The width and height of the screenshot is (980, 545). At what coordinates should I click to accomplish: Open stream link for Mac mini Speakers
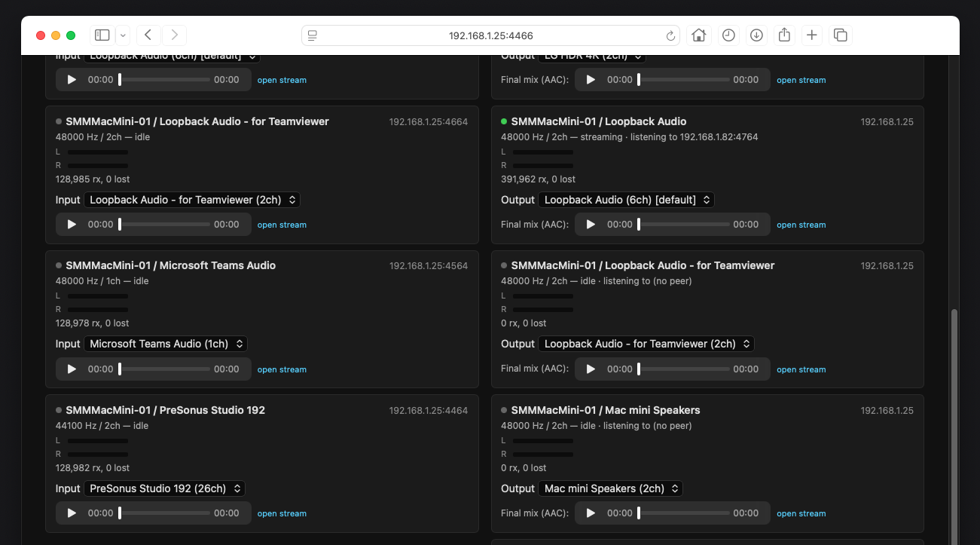(x=801, y=513)
